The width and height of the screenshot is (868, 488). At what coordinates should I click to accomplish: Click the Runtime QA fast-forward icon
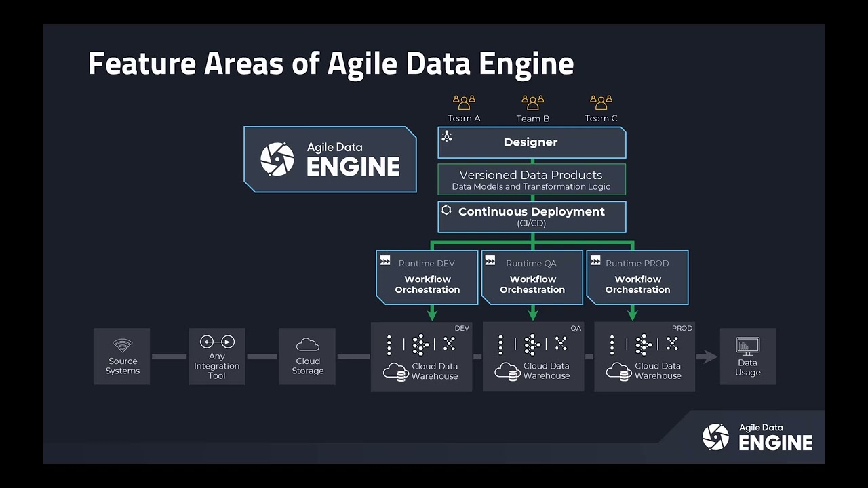tap(490, 260)
